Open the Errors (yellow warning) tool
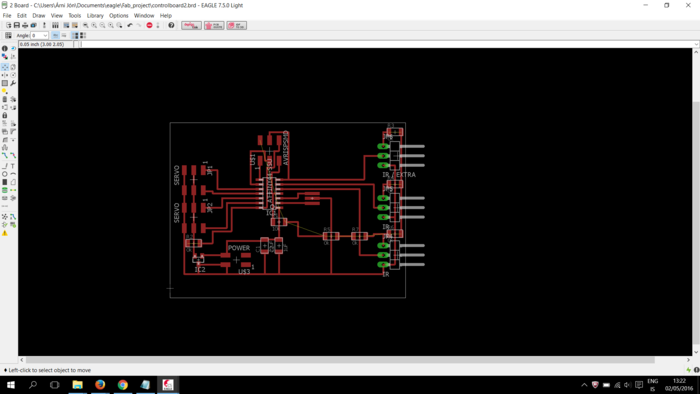The height and width of the screenshot is (394, 700). pyautogui.click(x=5, y=233)
